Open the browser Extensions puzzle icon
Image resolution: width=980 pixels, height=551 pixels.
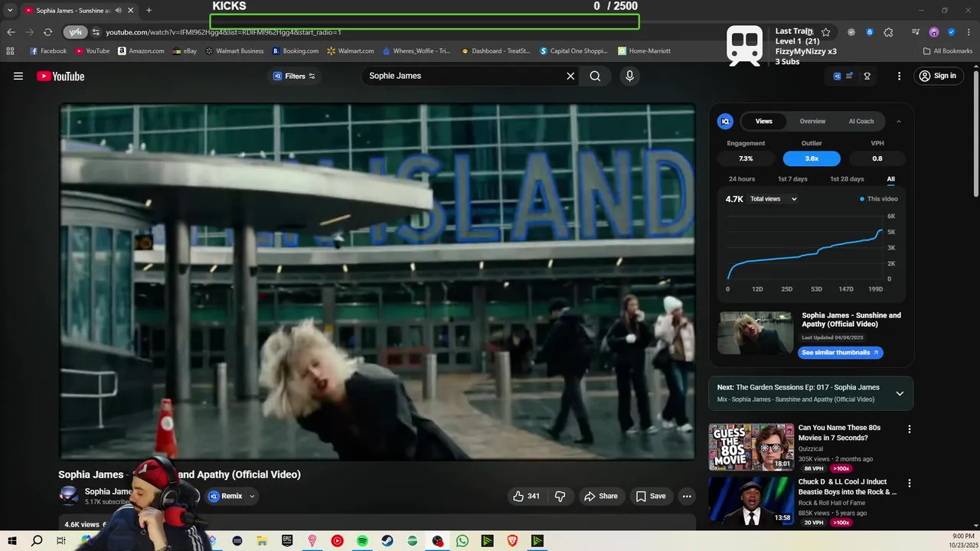tap(888, 32)
